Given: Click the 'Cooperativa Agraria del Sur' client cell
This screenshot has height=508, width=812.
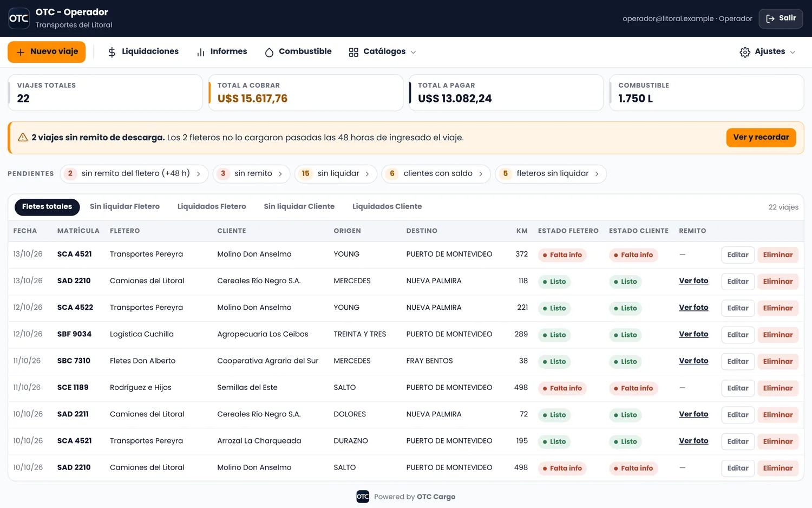Looking at the screenshot, I should tap(268, 361).
